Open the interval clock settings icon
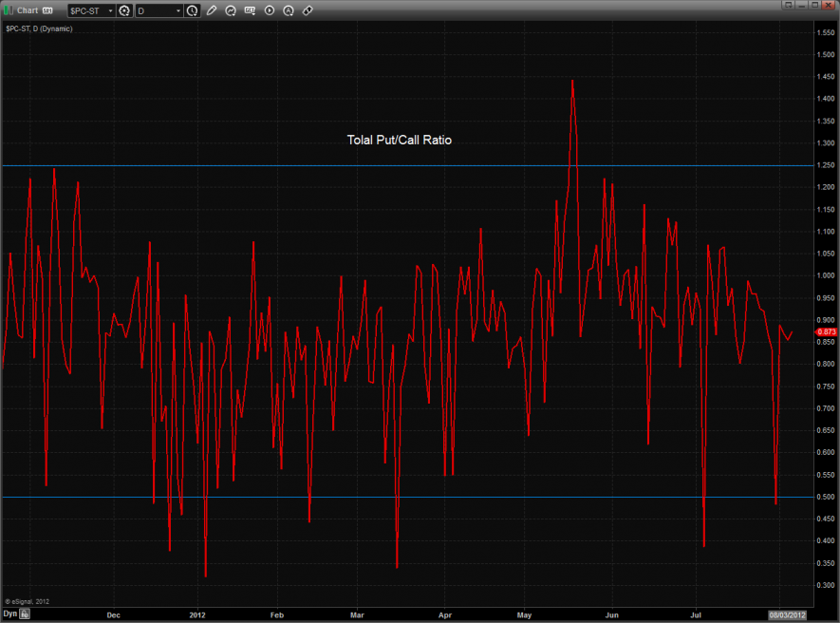This screenshot has height=623, width=840. tap(193, 10)
